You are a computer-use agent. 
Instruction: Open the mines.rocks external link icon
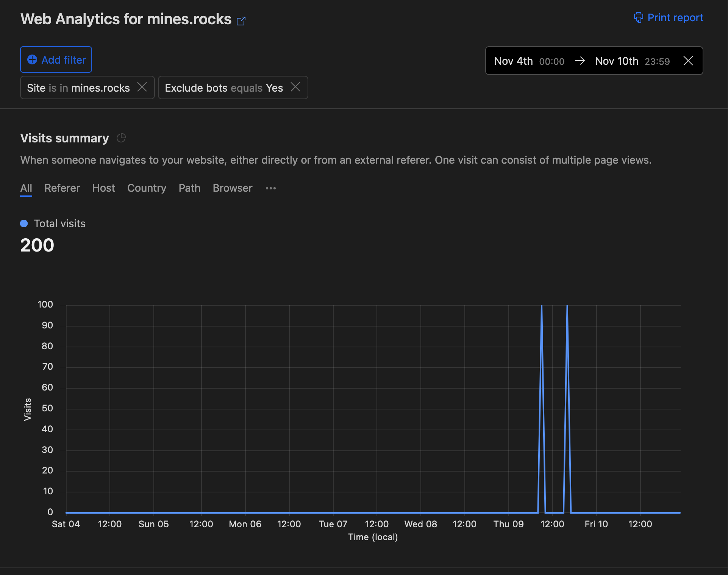point(241,21)
